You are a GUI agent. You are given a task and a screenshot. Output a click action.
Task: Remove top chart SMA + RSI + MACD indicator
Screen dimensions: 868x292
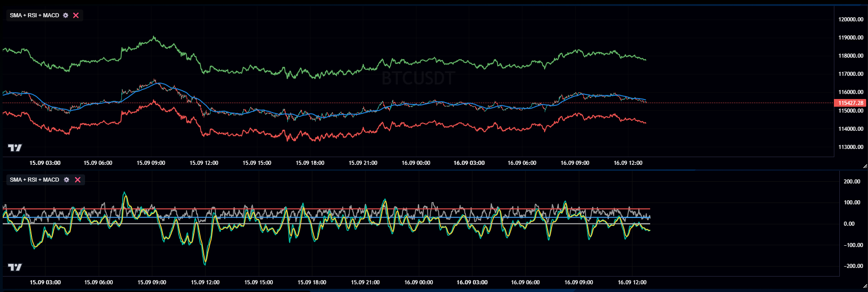(76, 15)
